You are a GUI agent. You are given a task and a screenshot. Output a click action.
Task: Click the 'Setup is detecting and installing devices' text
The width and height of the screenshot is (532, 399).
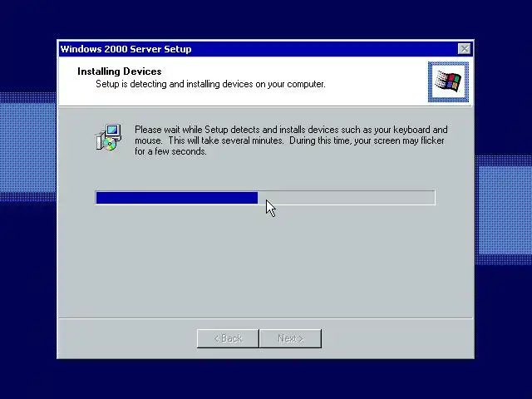pyautogui.click(x=210, y=84)
